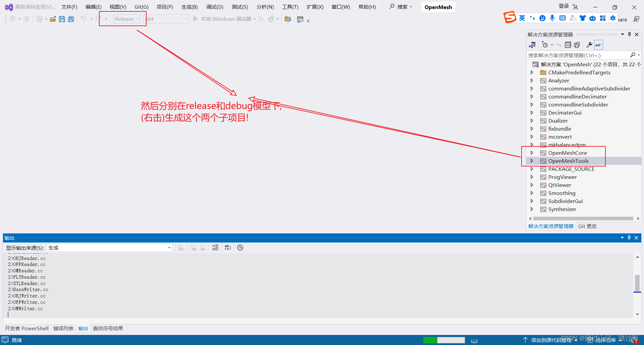Click the 登录 sign-in link
Image resolution: width=644 pixels, height=345 pixels.
[564, 6]
